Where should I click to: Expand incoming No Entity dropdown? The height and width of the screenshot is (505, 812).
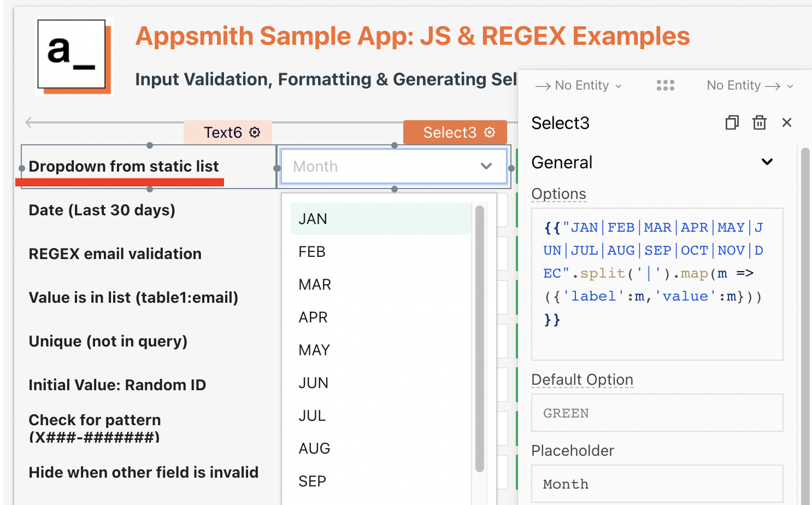[x=579, y=86]
